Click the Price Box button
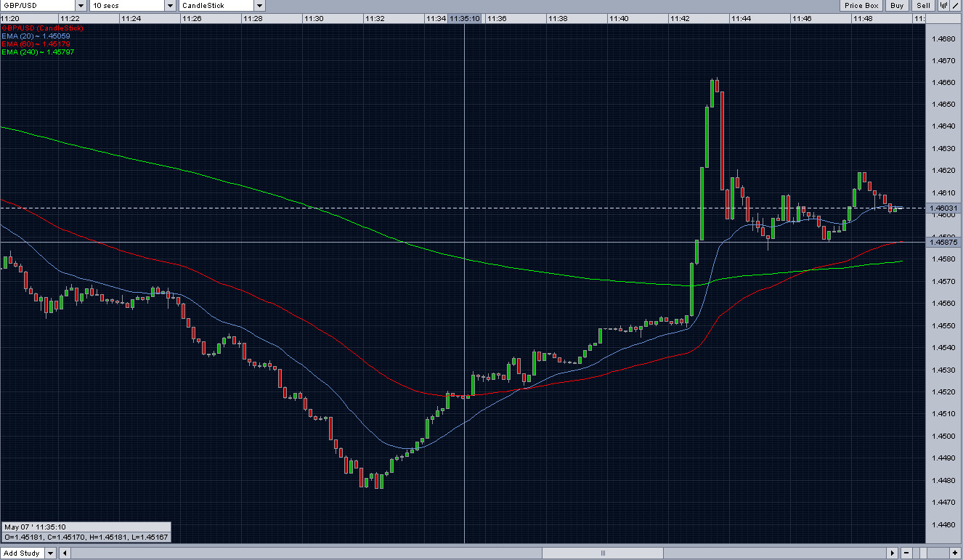 (x=861, y=6)
